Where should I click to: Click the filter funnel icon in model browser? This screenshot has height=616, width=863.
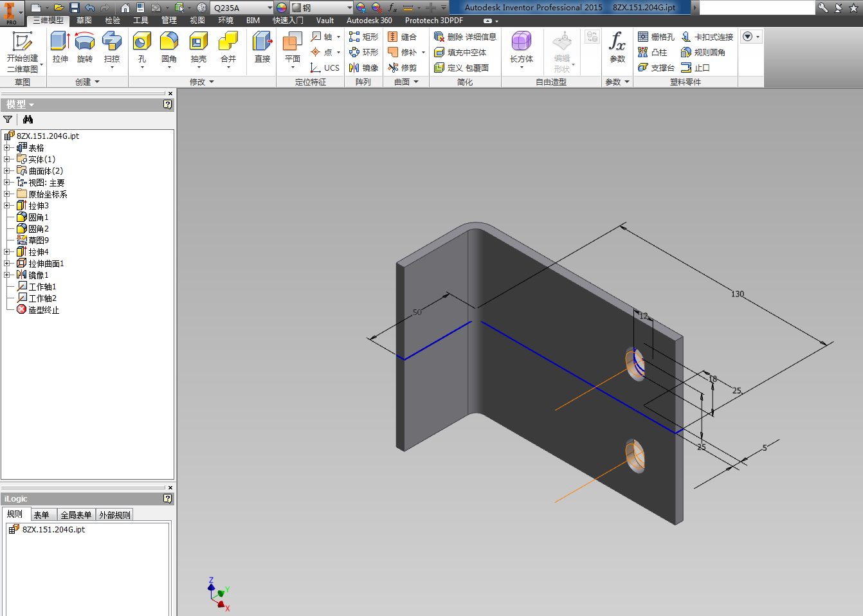pos(8,120)
